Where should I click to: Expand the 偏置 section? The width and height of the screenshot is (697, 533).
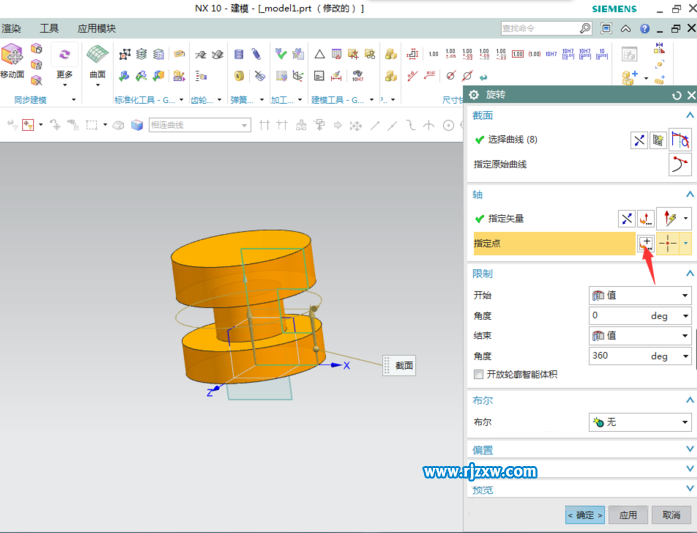[689, 451]
